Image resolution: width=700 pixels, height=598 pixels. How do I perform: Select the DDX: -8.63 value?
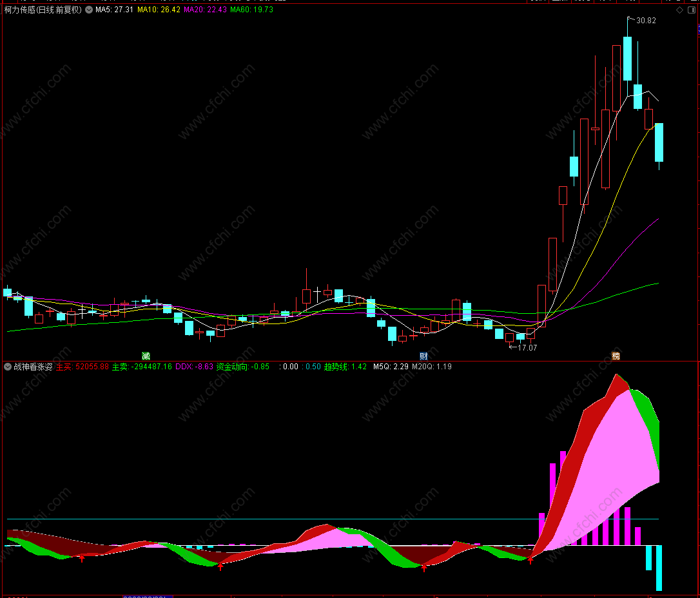pyautogui.click(x=194, y=367)
